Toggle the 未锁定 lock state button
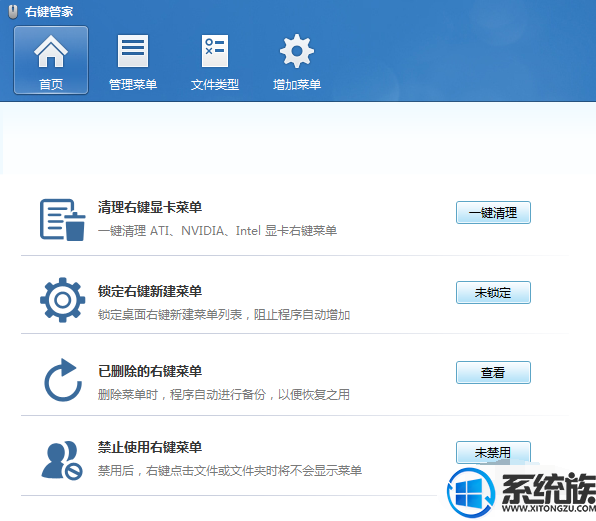 click(493, 292)
